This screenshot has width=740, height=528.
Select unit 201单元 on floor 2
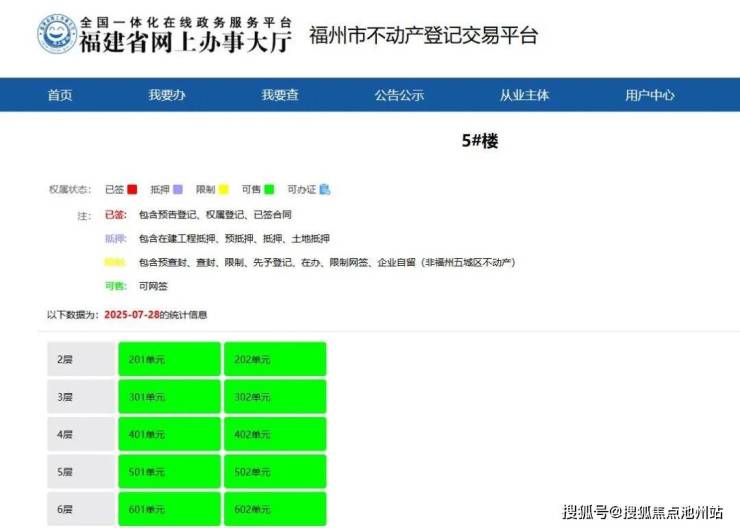point(169,359)
